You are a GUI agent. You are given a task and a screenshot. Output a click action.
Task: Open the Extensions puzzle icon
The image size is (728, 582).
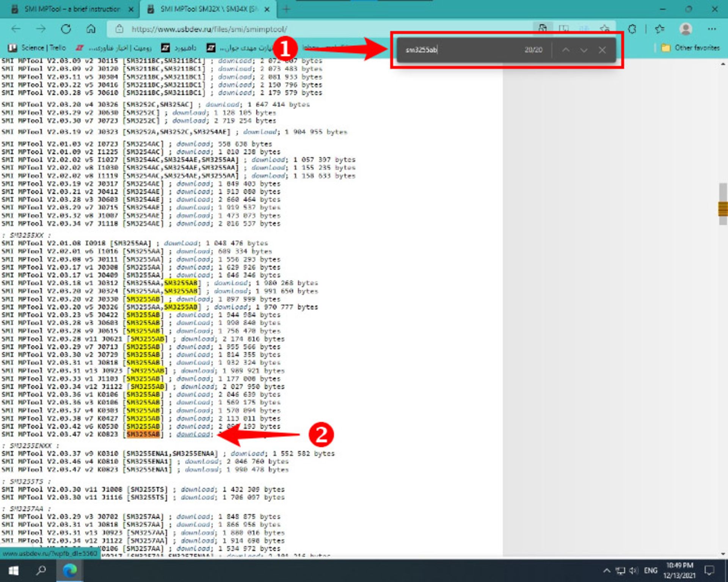click(x=632, y=29)
